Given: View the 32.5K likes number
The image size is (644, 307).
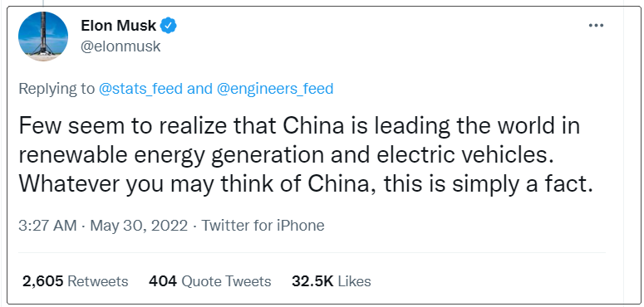Looking at the screenshot, I should click(x=312, y=281).
